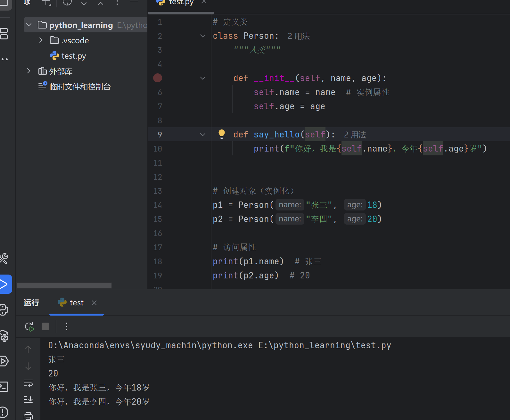The width and height of the screenshot is (510, 420).
Task: Click the console down-arrow navigation icon
Action: coord(28,366)
